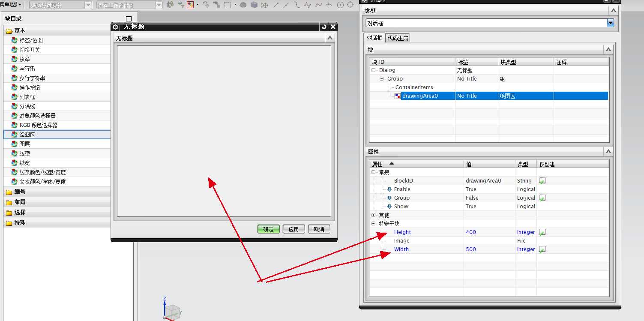Image resolution: width=644 pixels, height=321 pixels.
Task: Click the 绘图区 block icon
Action: (15, 135)
